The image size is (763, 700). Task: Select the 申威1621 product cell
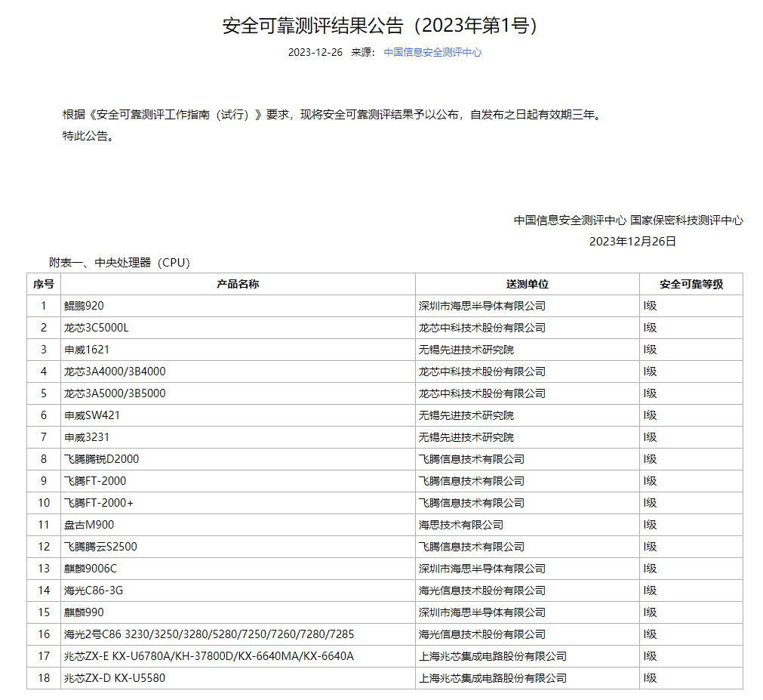pos(238,350)
